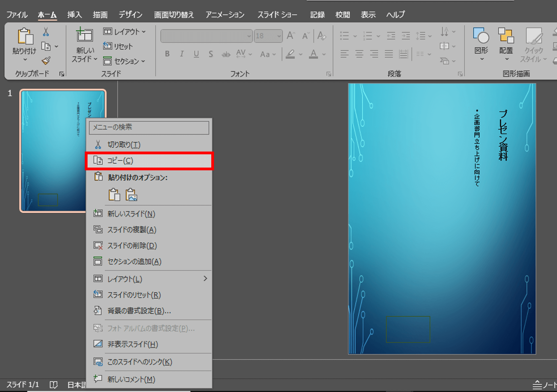Select the Format Painter brush icon

point(46,60)
